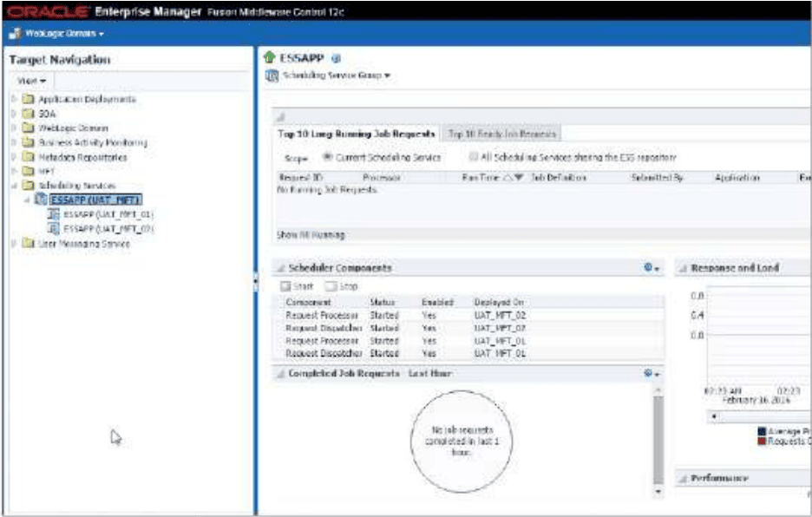Open the View menu in Target Navigation

click(31, 81)
